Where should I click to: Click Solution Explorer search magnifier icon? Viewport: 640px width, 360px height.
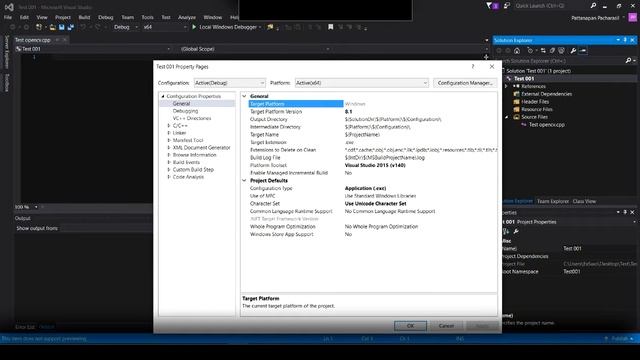tap(629, 60)
